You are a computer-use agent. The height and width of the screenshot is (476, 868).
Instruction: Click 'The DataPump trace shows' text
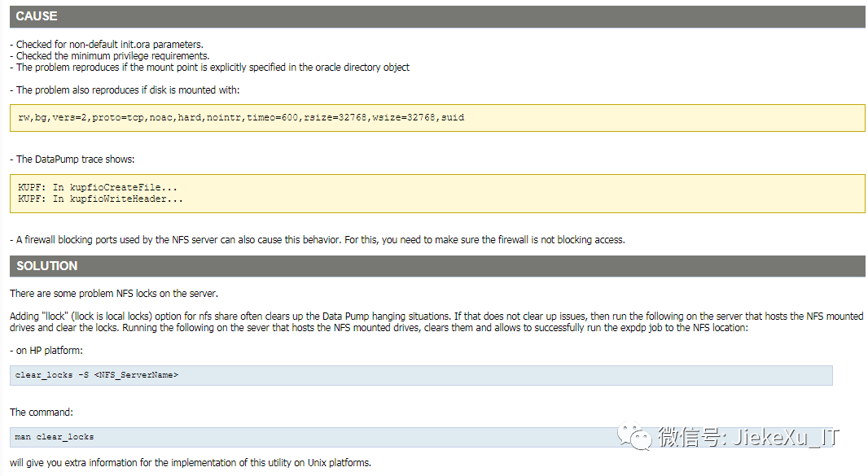[72, 159]
